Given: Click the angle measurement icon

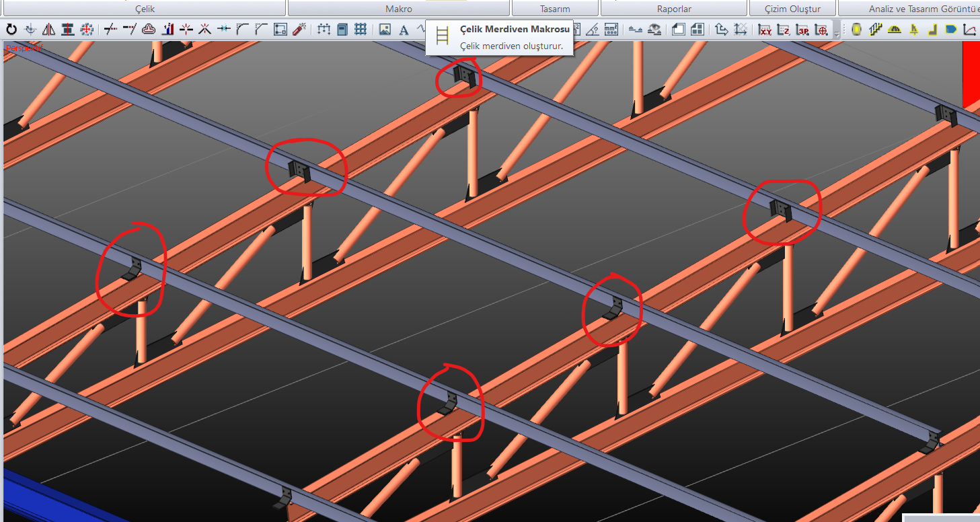Looking at the screenshot, I should 592,30.
